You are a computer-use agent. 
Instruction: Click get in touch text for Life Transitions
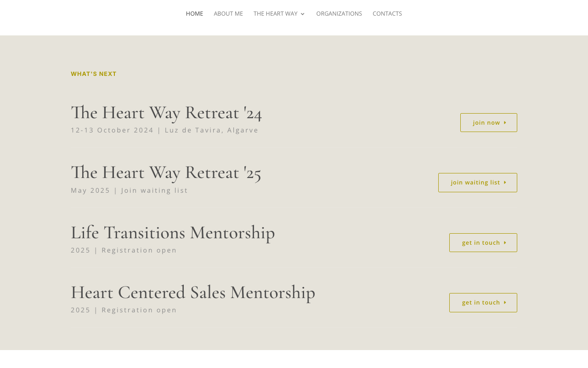tap(481, 243)
